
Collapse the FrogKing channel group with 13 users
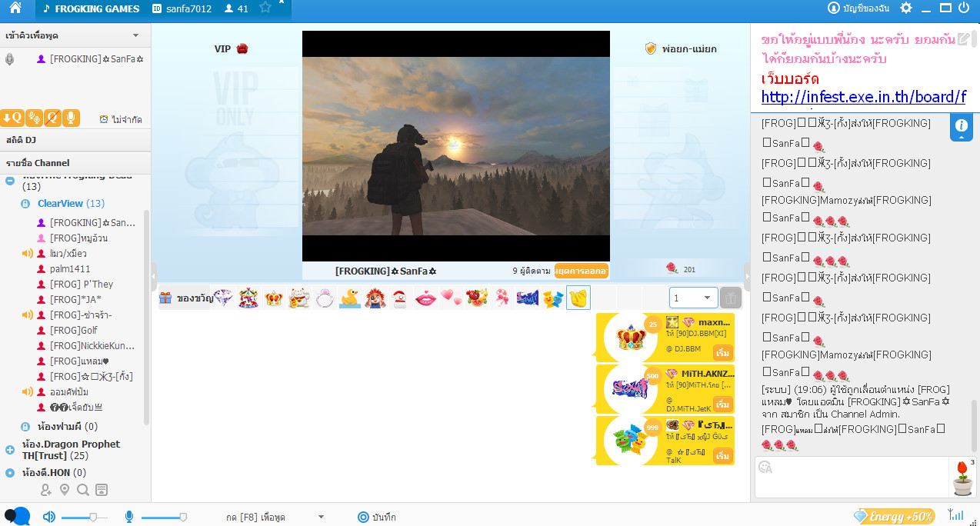[x=10, y=181]
